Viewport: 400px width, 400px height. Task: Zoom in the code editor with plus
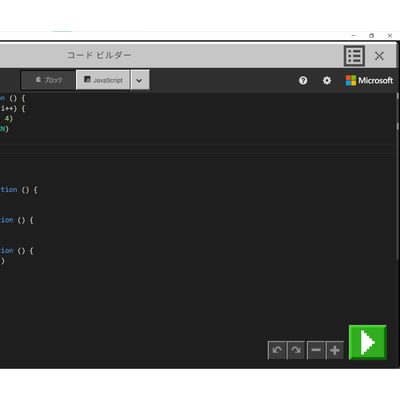(335, 350)
